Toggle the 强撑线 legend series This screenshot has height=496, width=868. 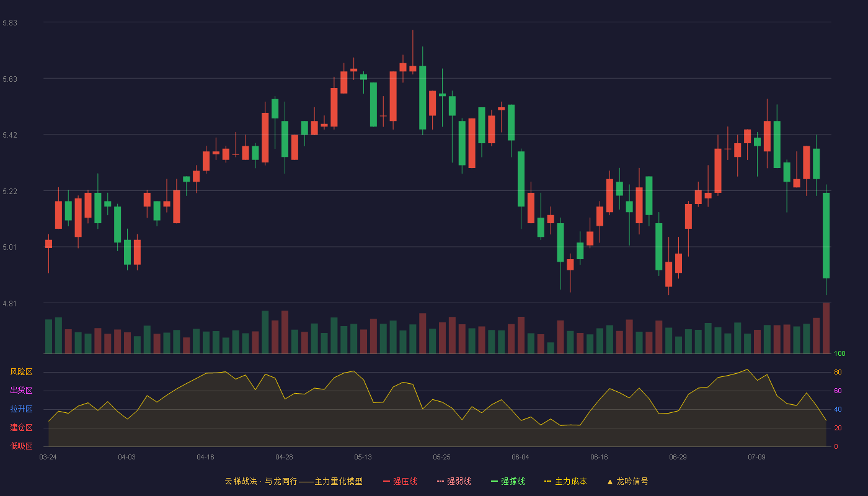point(508,481)
